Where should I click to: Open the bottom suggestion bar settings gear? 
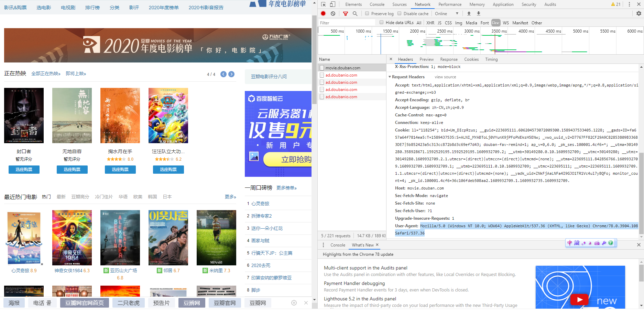tap(294, 303)
